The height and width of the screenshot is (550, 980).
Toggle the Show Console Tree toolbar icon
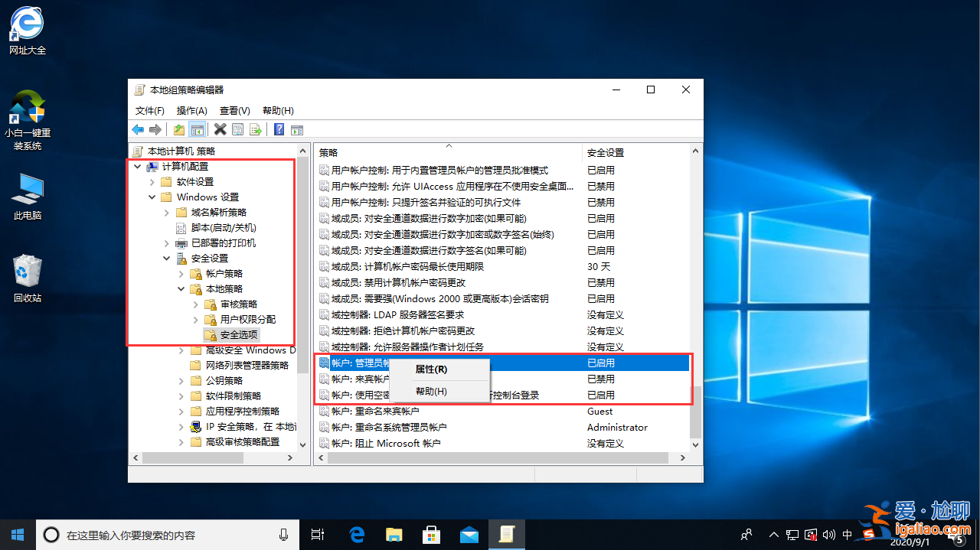(197, 129)
